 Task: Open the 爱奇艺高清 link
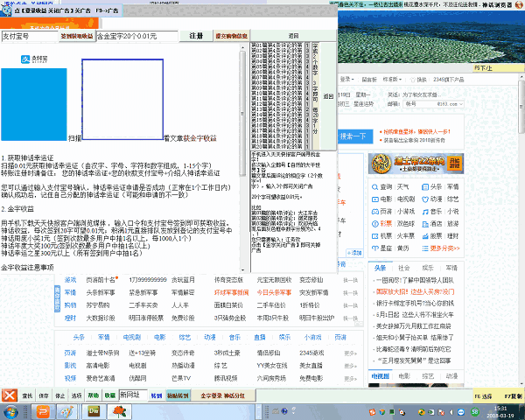[x=101, y=378]
